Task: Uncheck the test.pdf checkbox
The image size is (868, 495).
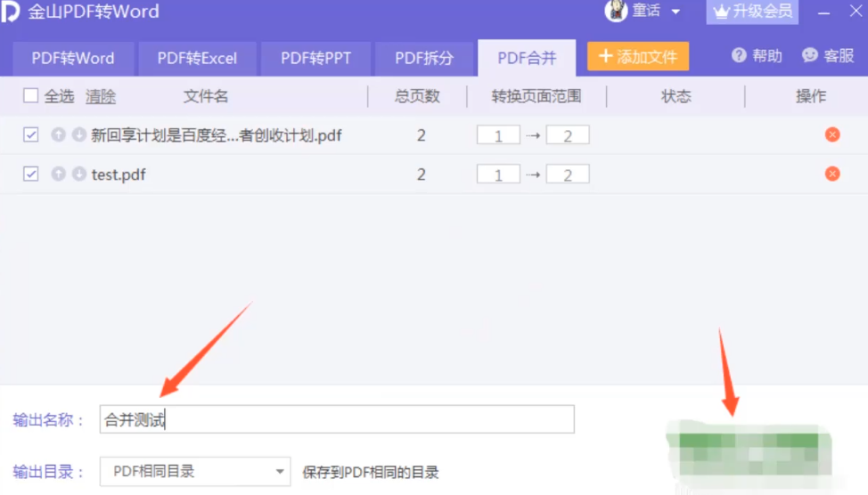Action: click(31, 174)
